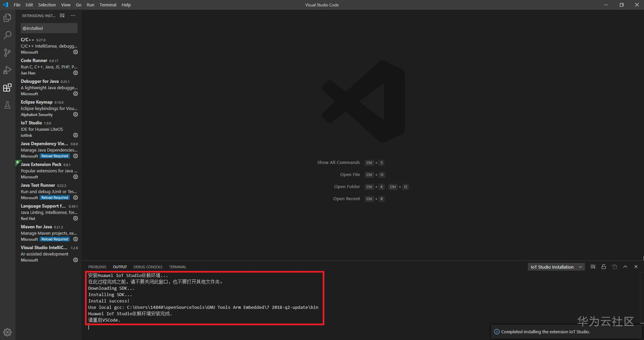Switch to the Debug Console tab
The width and height of the screenshot is (644, 340).
click(x=148, y=267)
